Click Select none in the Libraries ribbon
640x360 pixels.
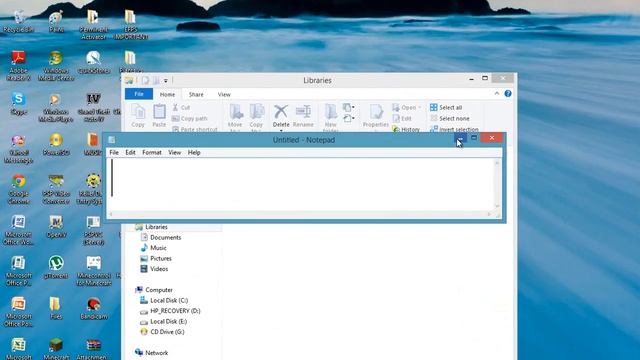point(449,118)
